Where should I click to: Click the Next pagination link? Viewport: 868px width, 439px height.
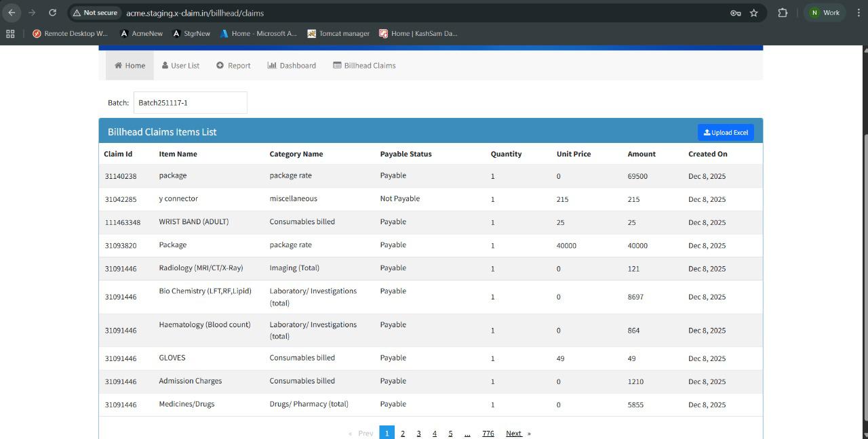pyautogui.click(x=514, y=433)
